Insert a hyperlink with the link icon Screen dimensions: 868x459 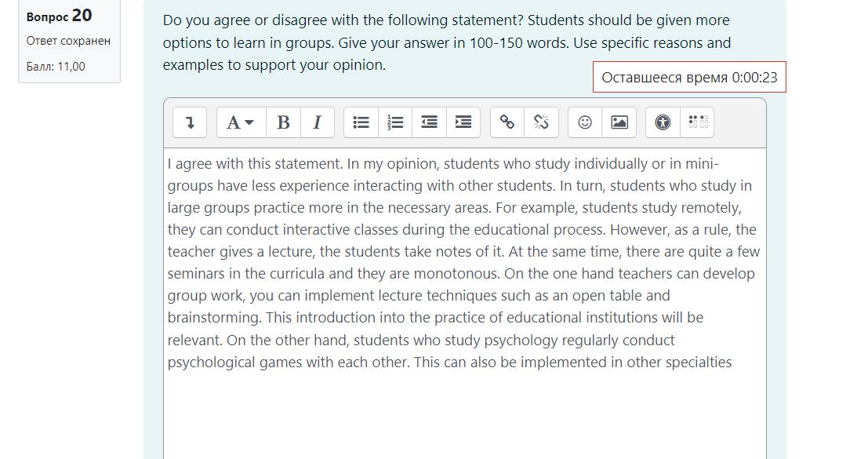(507, 122)
